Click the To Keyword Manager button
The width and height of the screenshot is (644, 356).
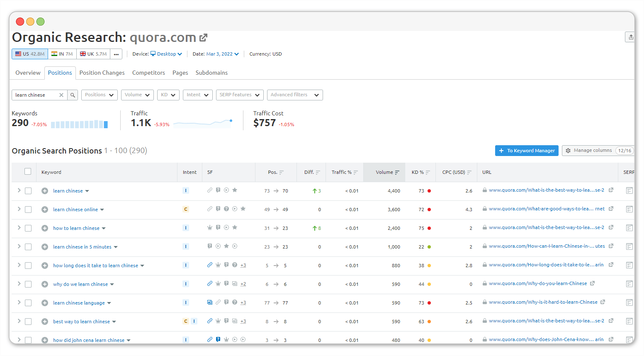tap(527, 151)
